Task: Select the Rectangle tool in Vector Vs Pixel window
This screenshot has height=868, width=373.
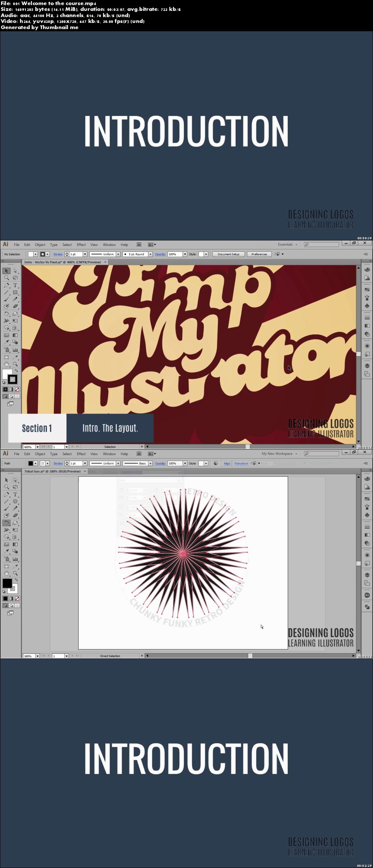Action: tap(15, 292)
